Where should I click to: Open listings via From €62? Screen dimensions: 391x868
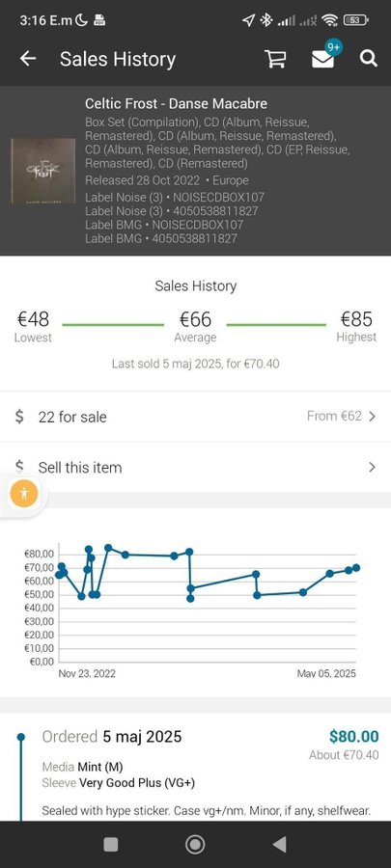pos(334,416)
